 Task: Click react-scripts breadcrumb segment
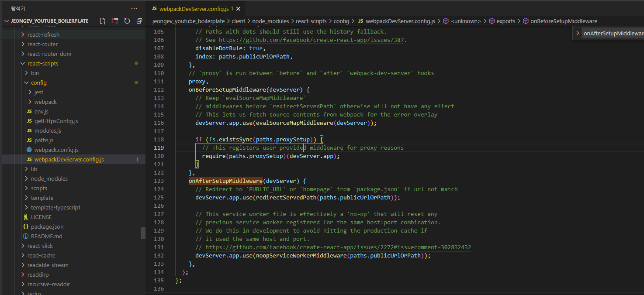click(311, 21)
